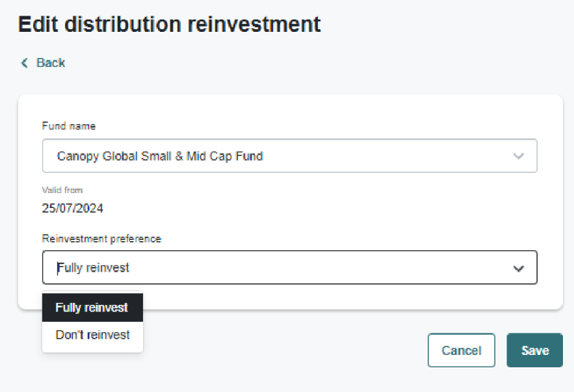
Task: Click the Fund name field label
Action: [69, 125]
